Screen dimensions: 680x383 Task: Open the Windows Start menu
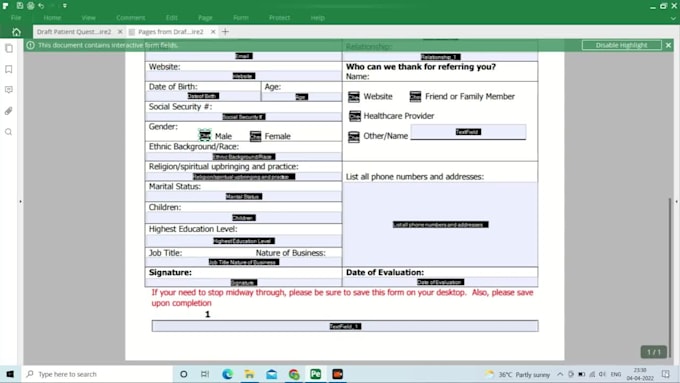10,374
